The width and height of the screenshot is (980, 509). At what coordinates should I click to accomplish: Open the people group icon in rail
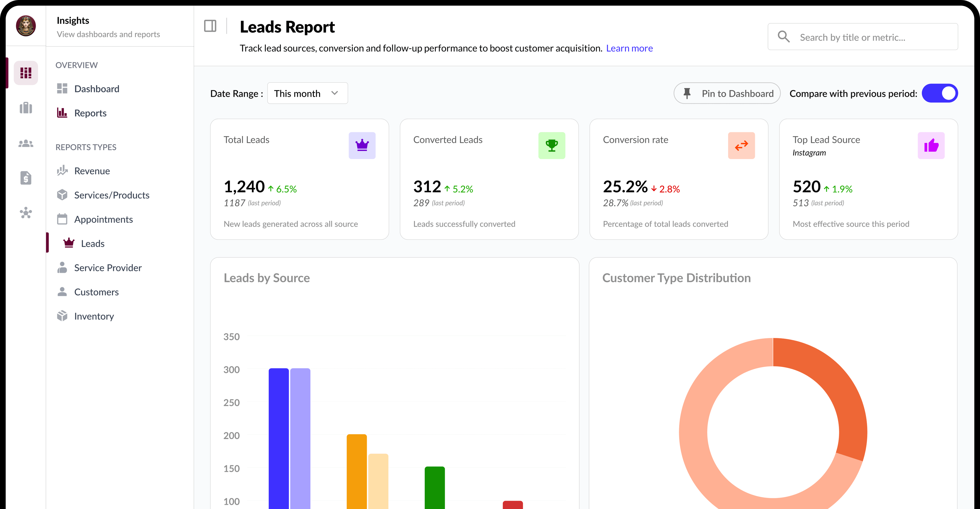pos(26,143)
